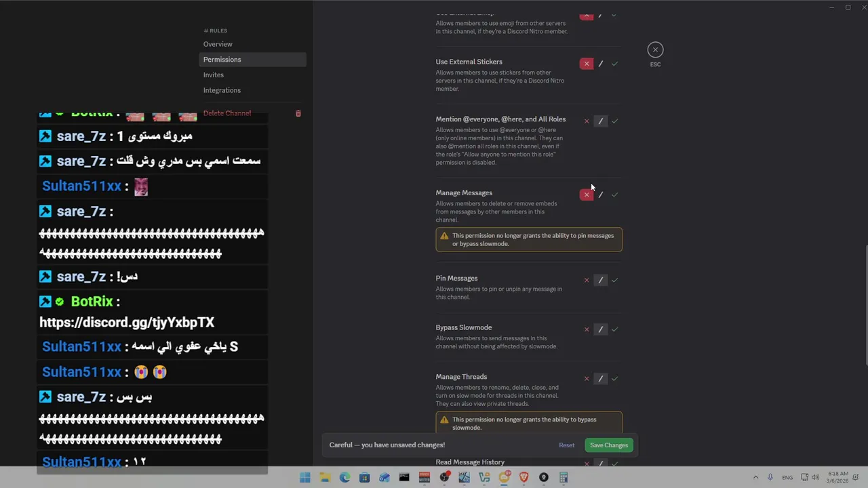The height and width of the screenshot is (488, 868).
Task: Allow Use External Stickers with the checkmark
Action: click(614, 64)
